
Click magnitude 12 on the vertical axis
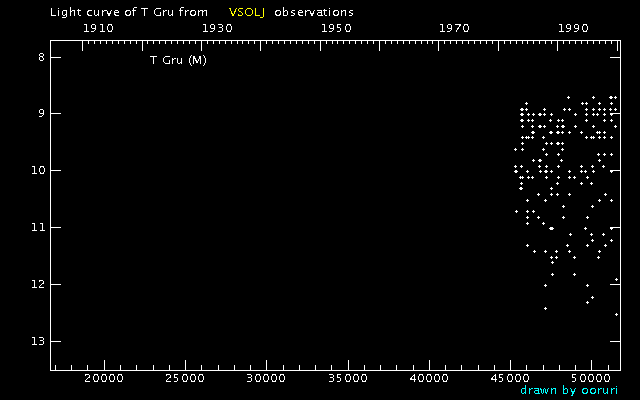tap(38, 285)
